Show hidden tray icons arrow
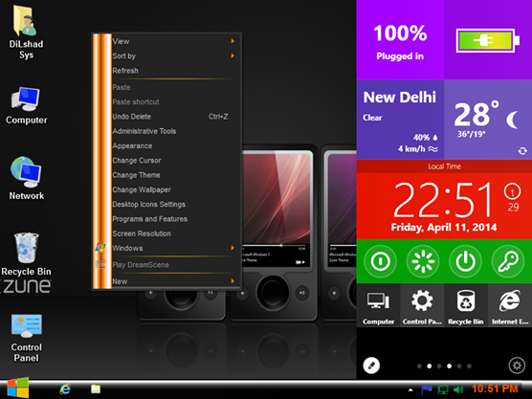This screenshot has height=399, width=532. click(410, 389)
